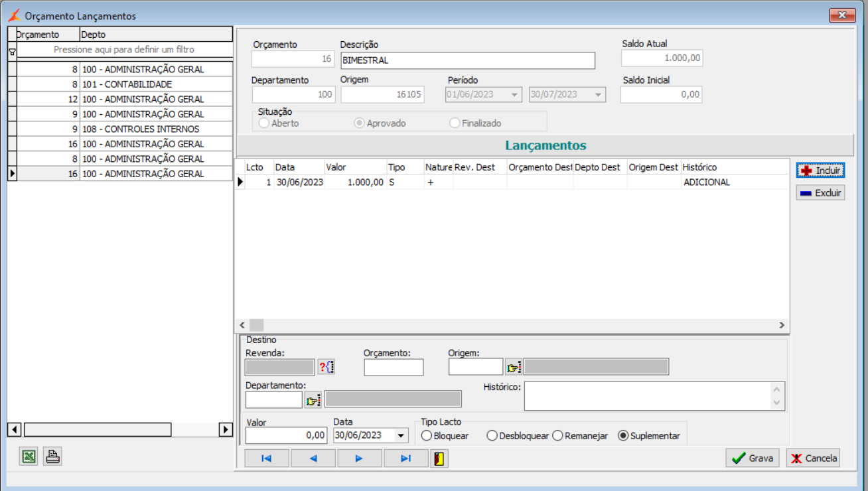
Task: Click the Orçamento field showing 16 at top
Action: [293, 59]
